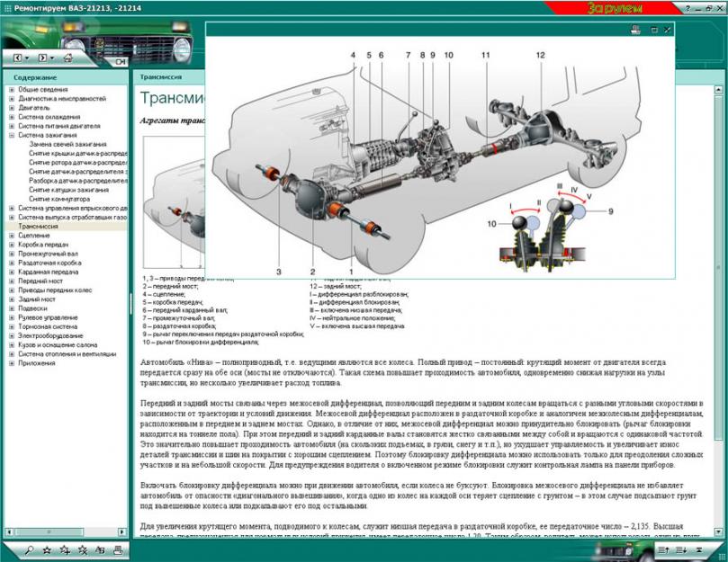Open search with the magnifier icon
Screen dimensions: 728x562
[30, 550]
